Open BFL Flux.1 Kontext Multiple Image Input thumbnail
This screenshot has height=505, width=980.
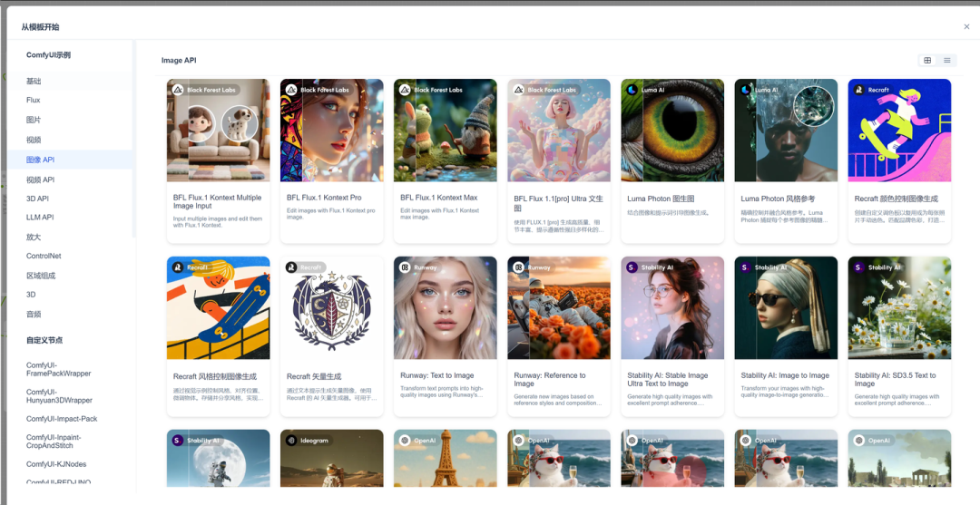tap(218, 130)
